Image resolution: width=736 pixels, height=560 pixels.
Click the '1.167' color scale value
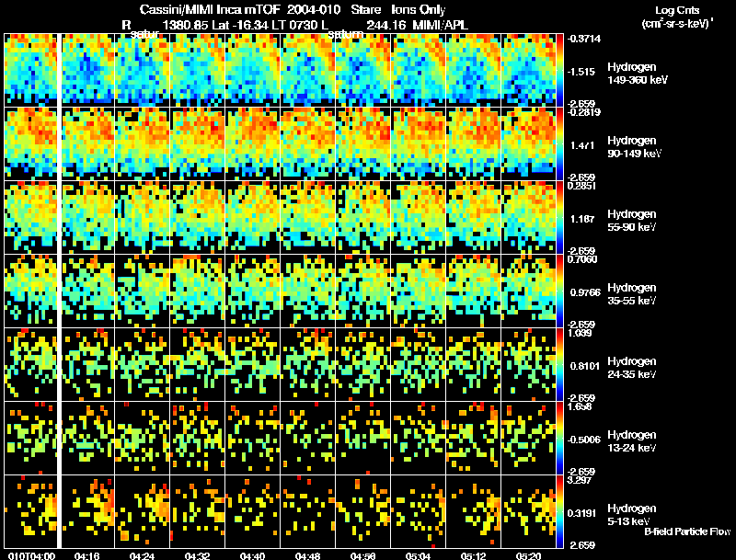[582, 219]
